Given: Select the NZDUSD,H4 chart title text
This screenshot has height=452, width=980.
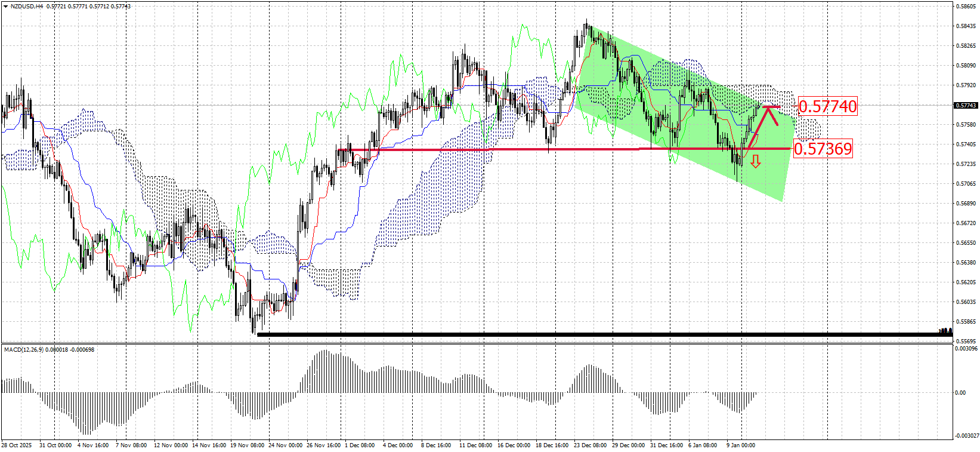Looking at the screenshot, I should point(27,7).
